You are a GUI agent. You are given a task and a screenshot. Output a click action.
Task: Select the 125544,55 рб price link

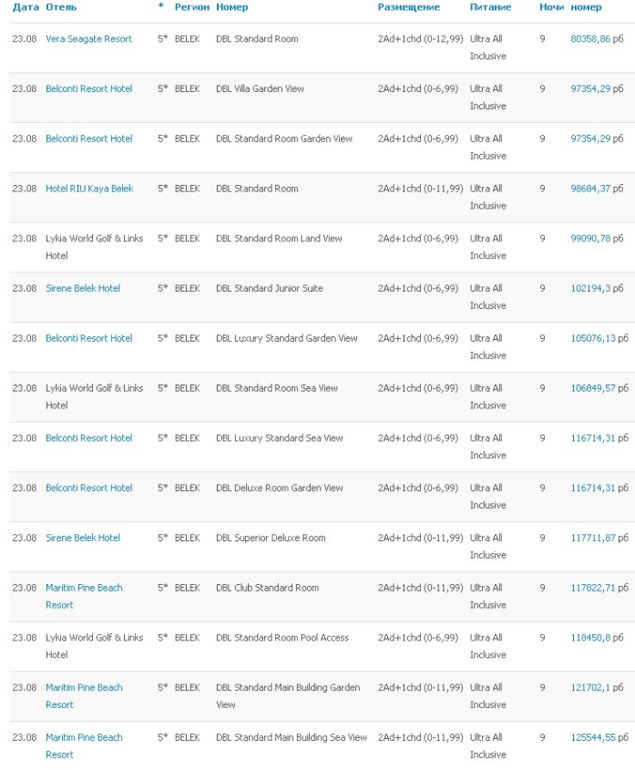tap(599, 738)
